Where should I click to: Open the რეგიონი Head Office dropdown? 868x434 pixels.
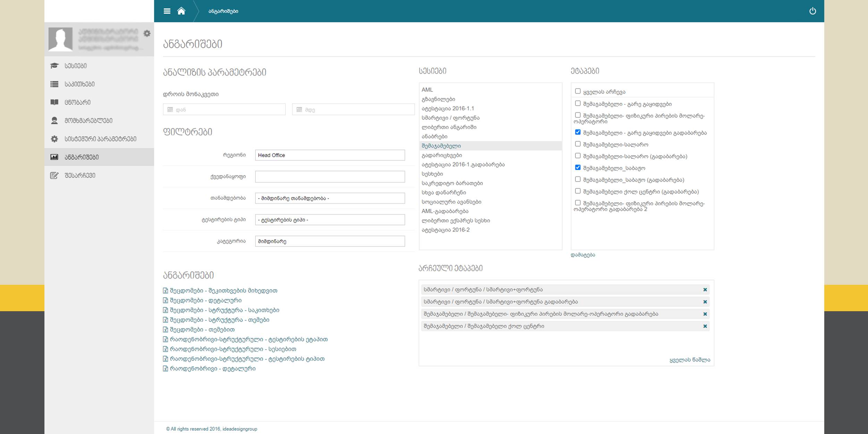(330, 155)
